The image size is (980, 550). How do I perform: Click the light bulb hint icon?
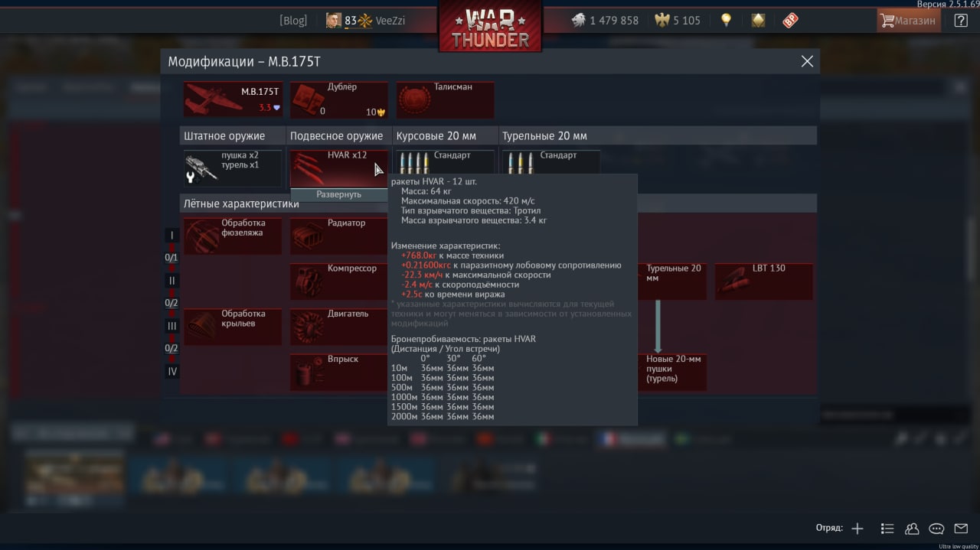726,21
